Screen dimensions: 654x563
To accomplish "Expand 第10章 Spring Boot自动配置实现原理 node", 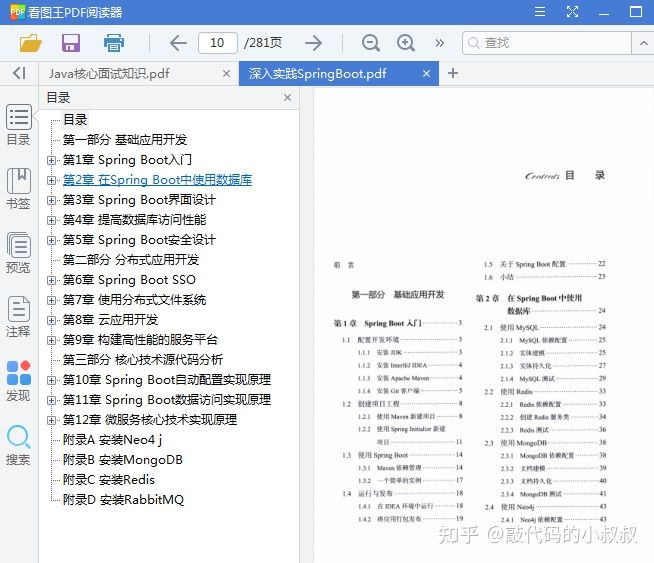I will coord(51,380).
